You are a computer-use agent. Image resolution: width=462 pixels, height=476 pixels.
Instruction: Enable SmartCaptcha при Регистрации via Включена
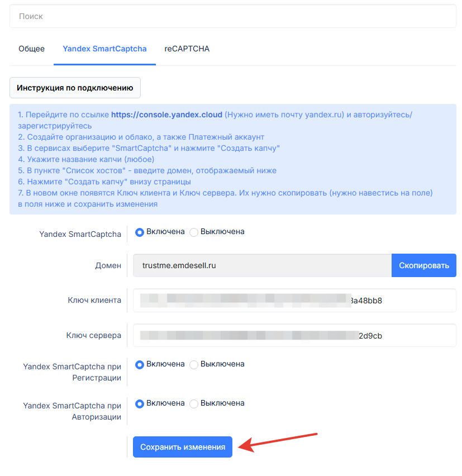140,364
